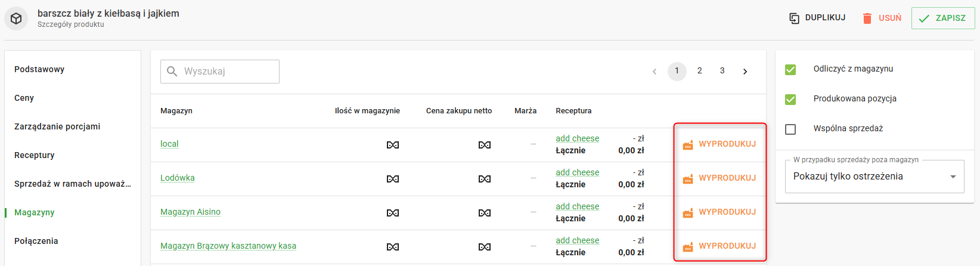The height and width of the screenshot is (266, 980).
Task: Click factory icon in Magazyn Brązowy row
Action: (x=688, y=247)
